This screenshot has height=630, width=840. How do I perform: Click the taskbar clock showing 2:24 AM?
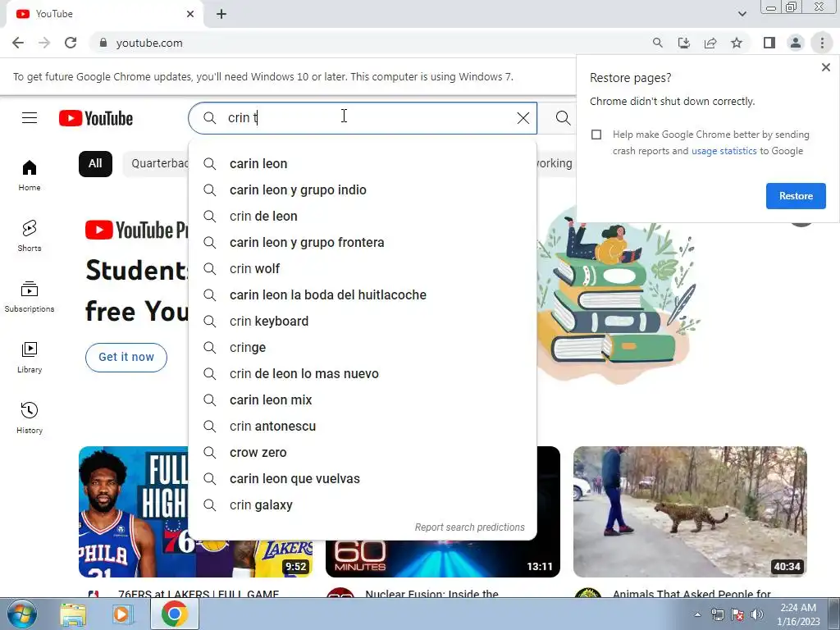(x=798, y=614)
